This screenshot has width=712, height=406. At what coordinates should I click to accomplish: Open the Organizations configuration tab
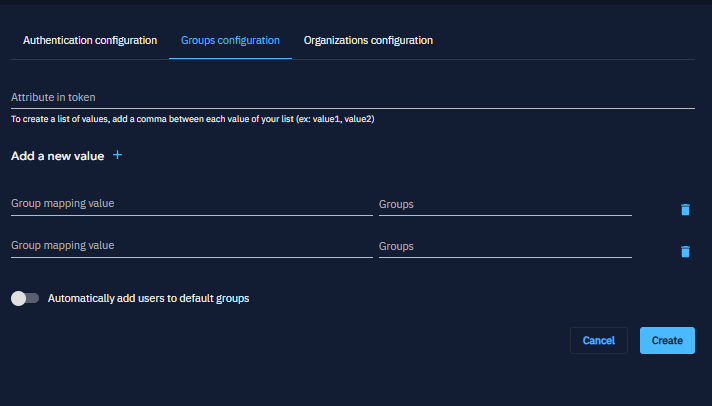coord(368,40)
